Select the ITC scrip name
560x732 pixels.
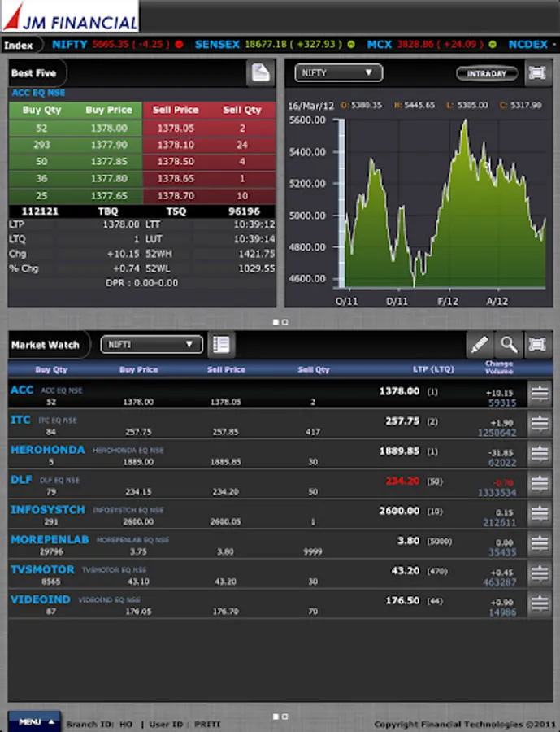pyautogui.click(x=20, y=420)
